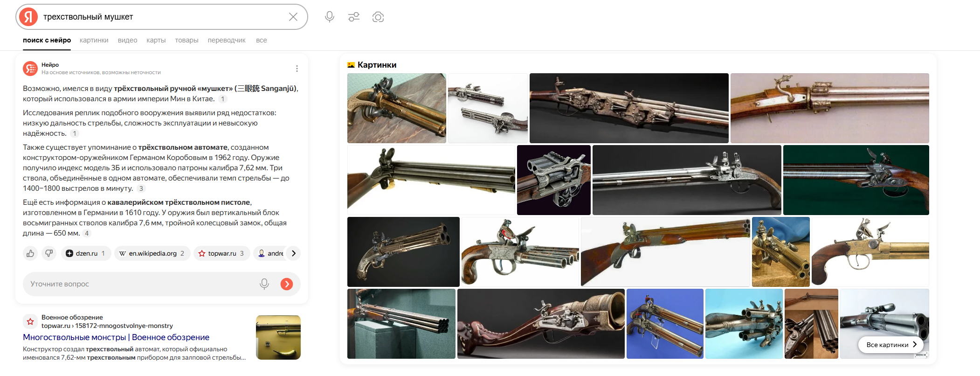Open the переводчик tab
Viewport: 980px width, 376px height.
pyautogui.click(x=227, y=40)
